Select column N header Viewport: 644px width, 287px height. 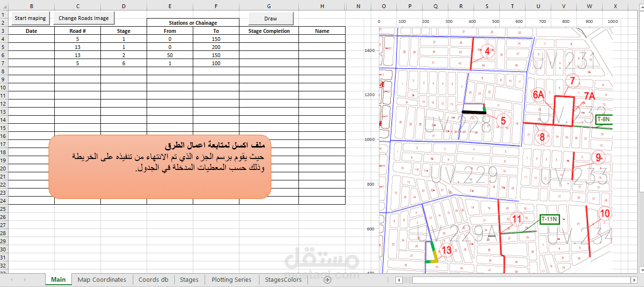[x=358, y=6]
